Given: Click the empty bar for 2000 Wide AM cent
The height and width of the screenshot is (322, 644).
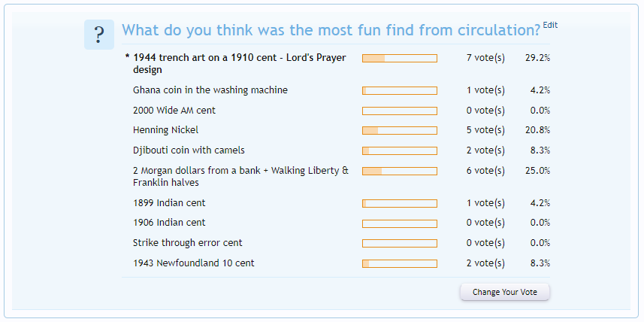Looking at the screenshot, I should point(400,111).
